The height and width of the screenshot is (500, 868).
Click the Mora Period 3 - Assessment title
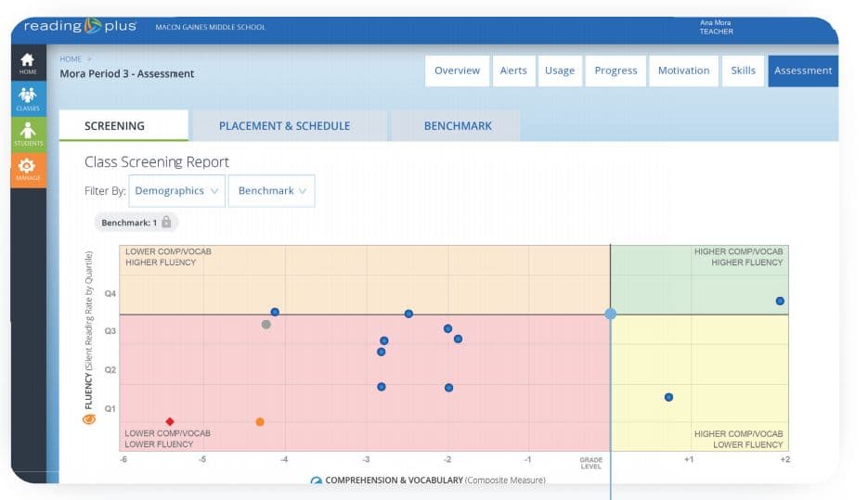(127, 73)
